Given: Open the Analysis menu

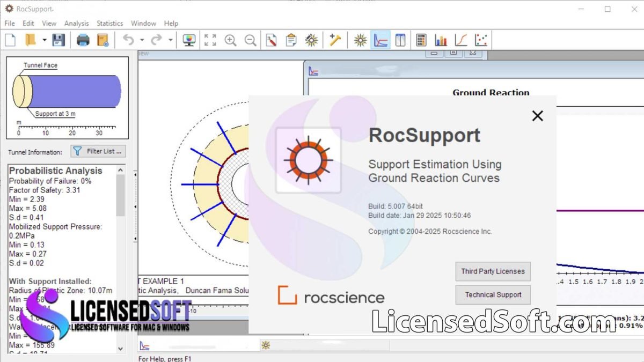Looking at the screenshot, I should click(76, 23).
